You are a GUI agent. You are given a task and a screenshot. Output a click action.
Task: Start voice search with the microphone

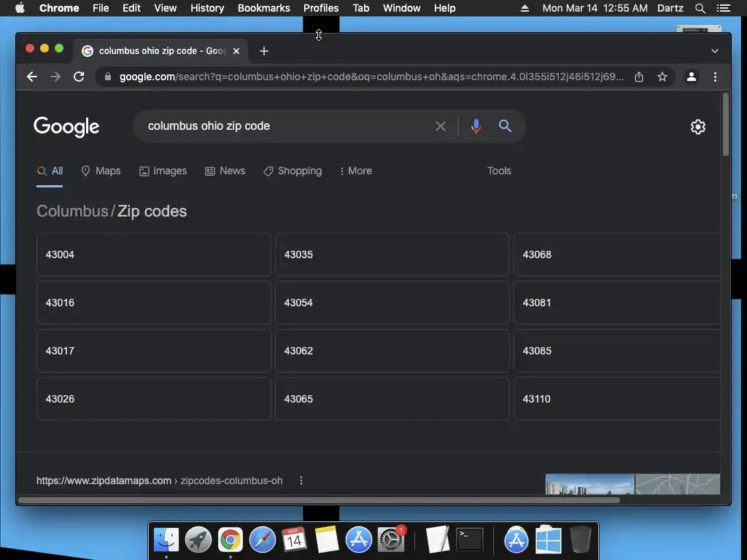[476, 126]
